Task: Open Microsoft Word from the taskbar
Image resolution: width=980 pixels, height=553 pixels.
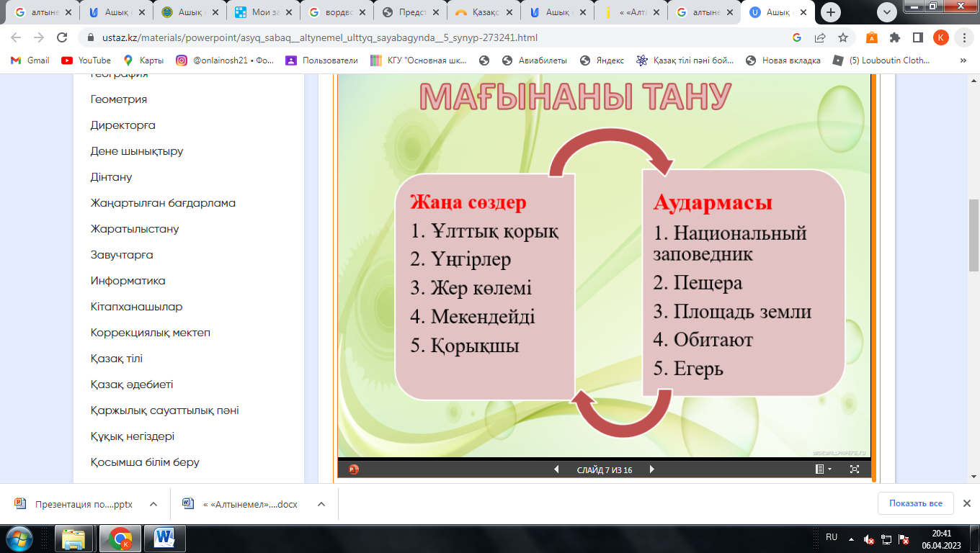Action: click(x=165, y=538)
